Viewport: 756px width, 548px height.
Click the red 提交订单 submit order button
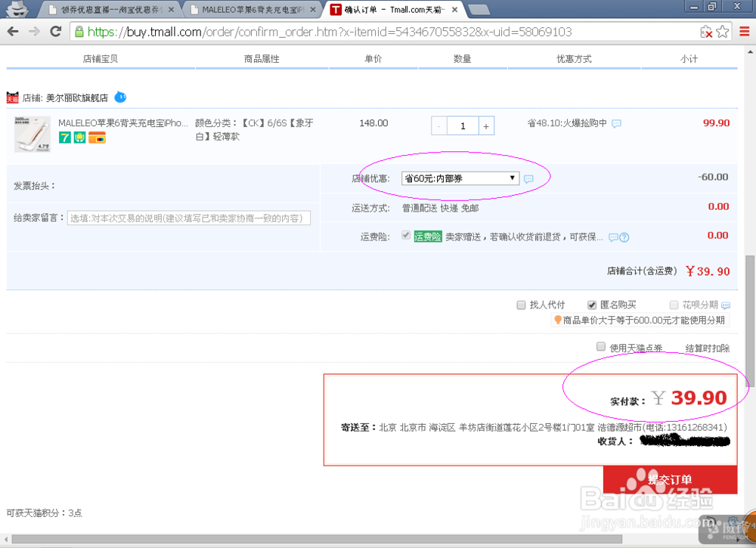pyautogui.click(x=670, y=479)
